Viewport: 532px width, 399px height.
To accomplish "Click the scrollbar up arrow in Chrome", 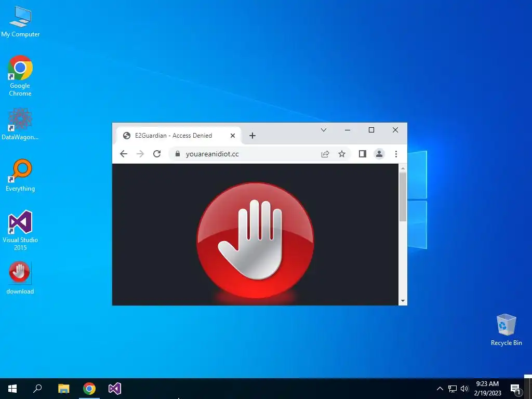I will pyautogui.click(x=403, y=168).
